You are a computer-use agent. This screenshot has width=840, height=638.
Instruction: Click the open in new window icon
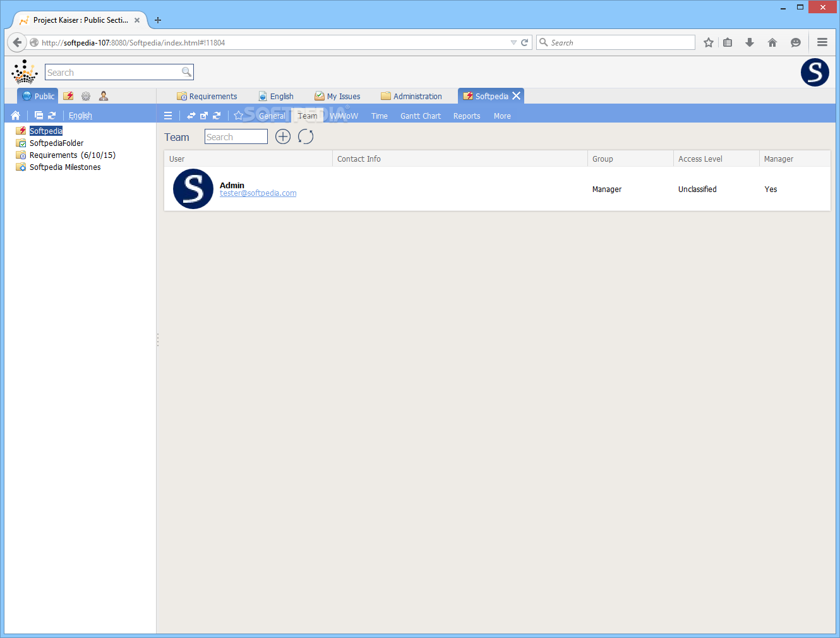pos(203,116)
